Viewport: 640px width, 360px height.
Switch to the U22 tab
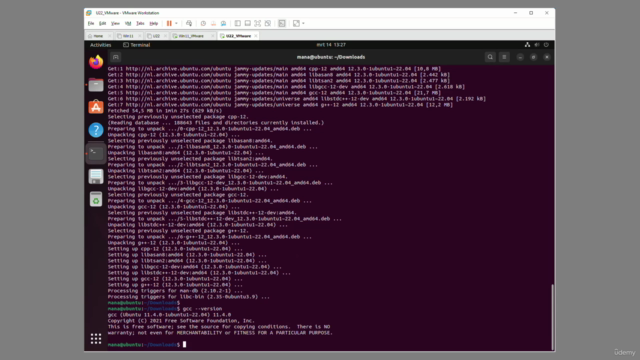pos(156,36)
